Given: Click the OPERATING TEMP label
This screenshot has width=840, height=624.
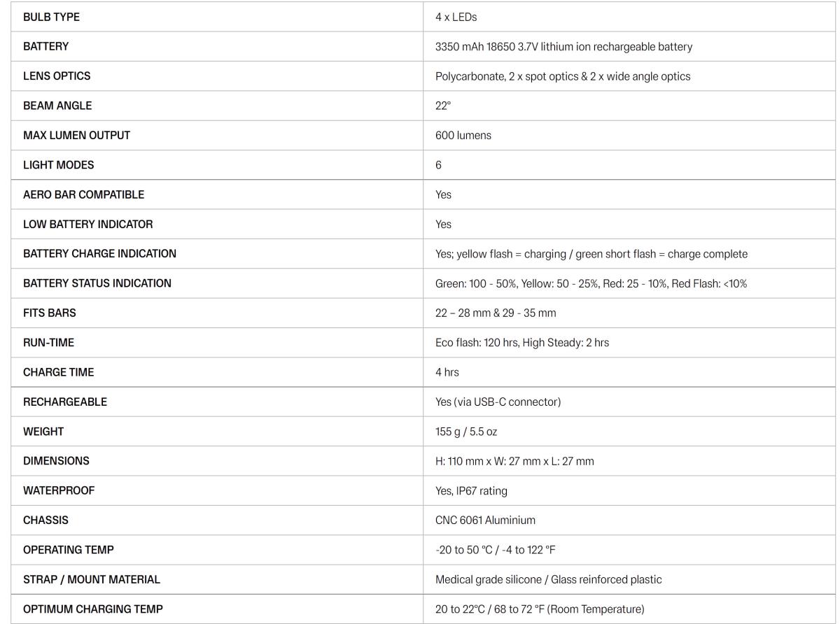Looking at the screenshot, I should [x=68, y=550].
